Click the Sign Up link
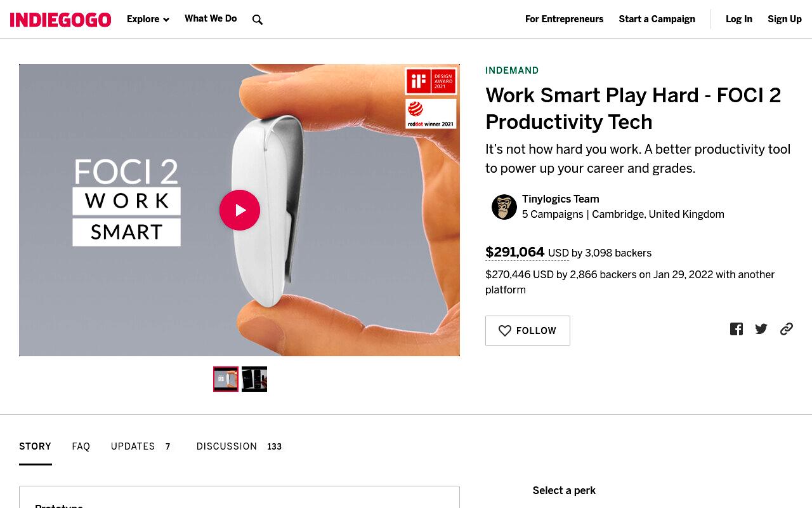The image size is (812, 508). [x=785, y=19]
